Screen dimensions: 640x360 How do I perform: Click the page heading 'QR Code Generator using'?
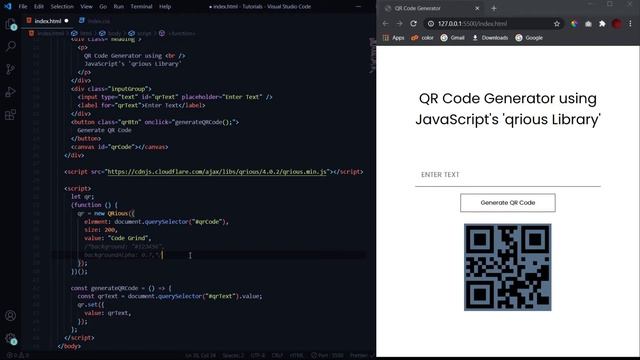[x=507, y=98]
